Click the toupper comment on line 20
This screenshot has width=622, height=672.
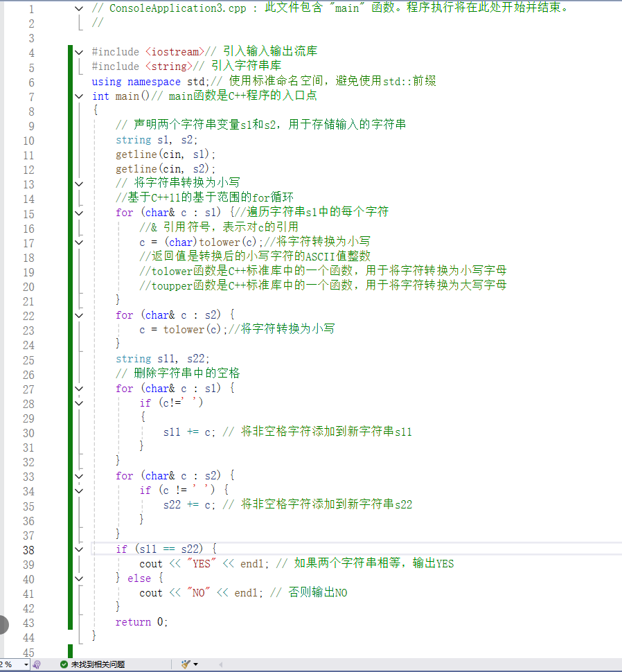coord(323,285)
